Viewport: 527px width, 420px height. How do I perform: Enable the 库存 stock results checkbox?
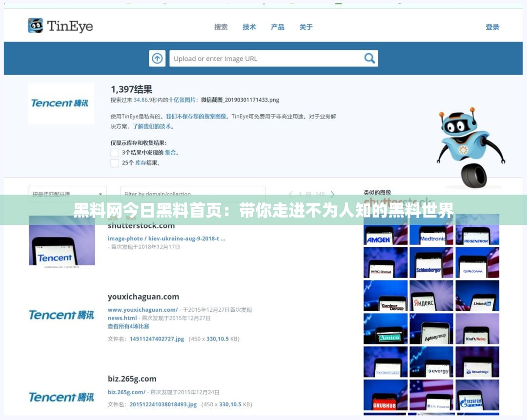click(x=115, y=163)
